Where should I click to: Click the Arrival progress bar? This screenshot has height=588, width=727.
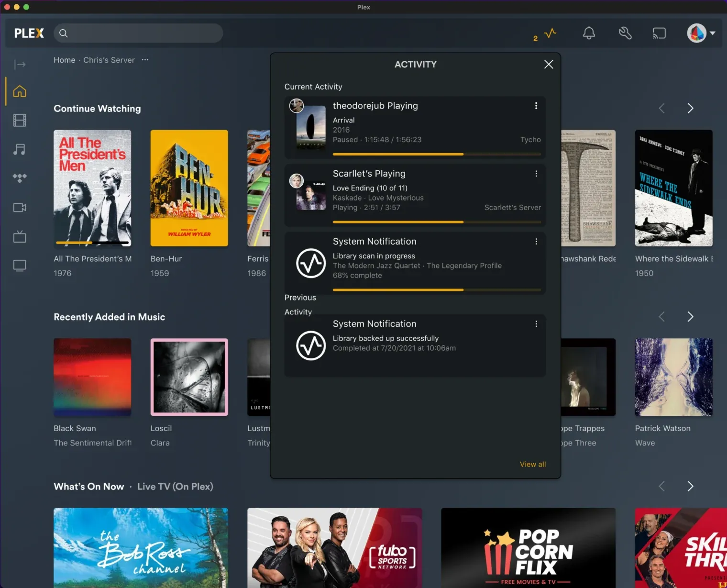(x=437, y=154)
